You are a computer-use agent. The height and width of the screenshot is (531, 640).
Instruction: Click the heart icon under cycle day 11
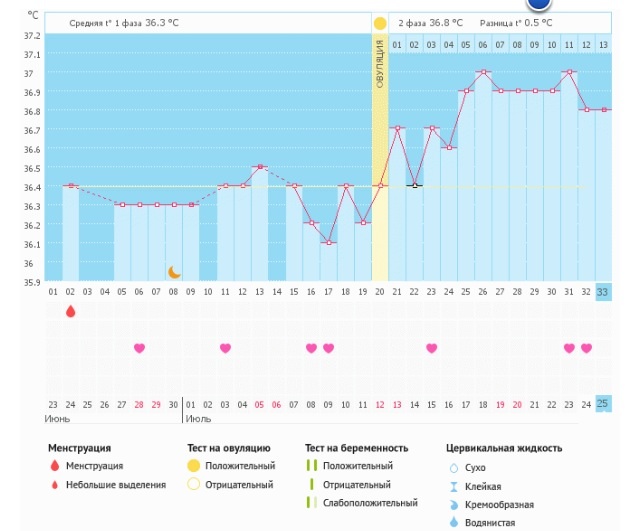pos(225,348)
